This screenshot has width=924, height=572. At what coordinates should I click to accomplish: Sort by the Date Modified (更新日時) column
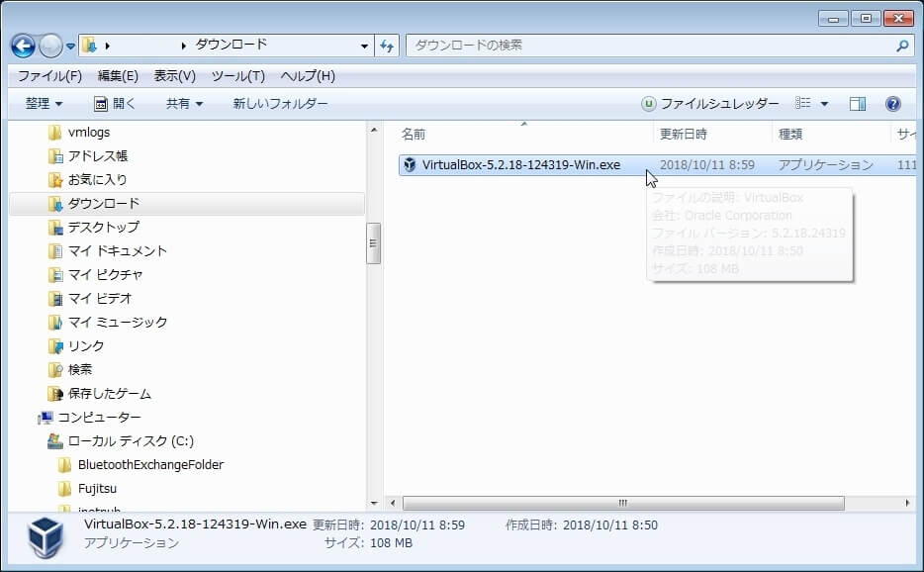[684, 134]
